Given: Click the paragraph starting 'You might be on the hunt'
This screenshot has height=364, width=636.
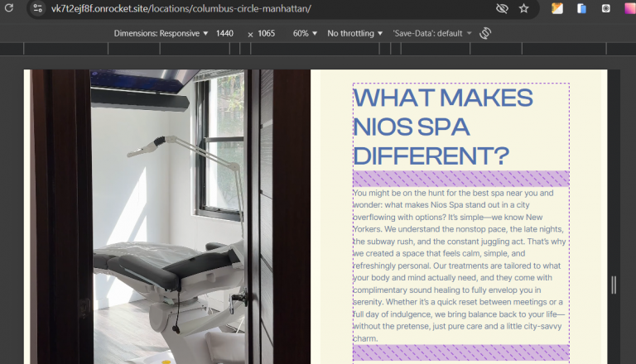Looking at the screenshot, I should [459, 266].
